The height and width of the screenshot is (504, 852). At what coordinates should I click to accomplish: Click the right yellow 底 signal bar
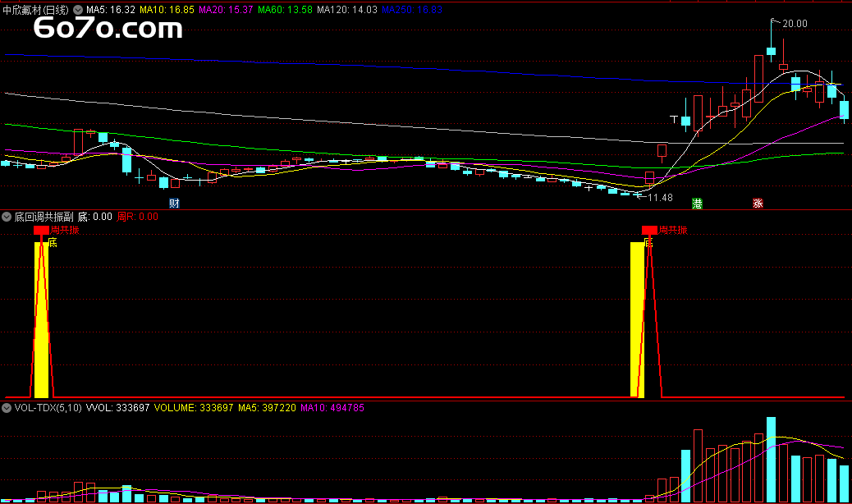coord(638,320)
